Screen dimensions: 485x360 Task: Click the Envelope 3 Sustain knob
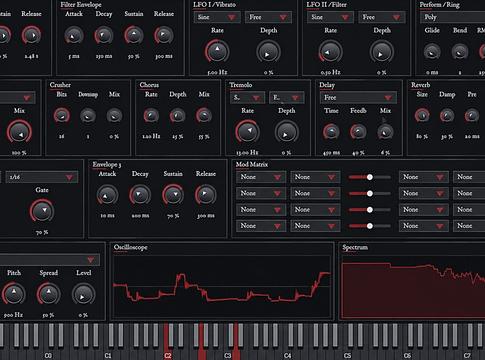click(173, 195)
